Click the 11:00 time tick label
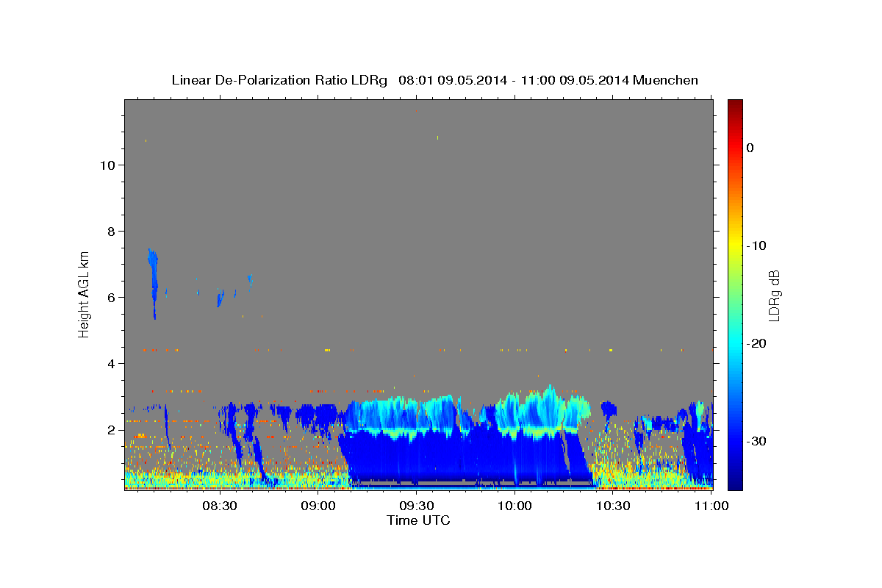 coord(711,506)
